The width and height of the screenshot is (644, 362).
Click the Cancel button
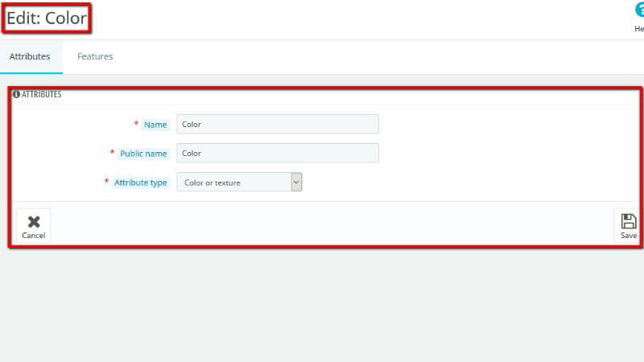pos(34,226)
